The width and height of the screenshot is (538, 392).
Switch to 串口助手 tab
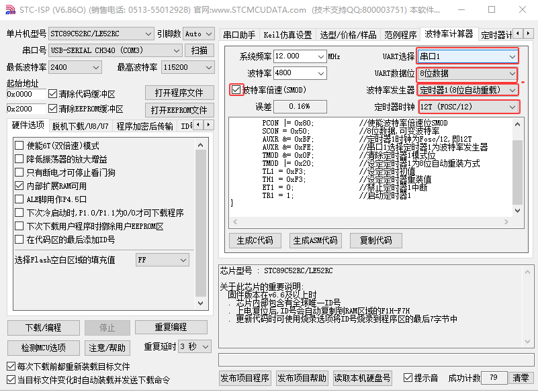(x=239, y=35)
